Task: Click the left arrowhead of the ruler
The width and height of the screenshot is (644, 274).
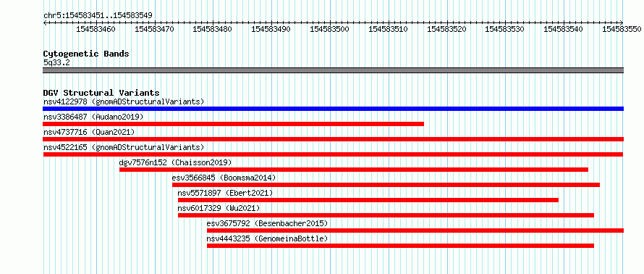Action: 45,23
